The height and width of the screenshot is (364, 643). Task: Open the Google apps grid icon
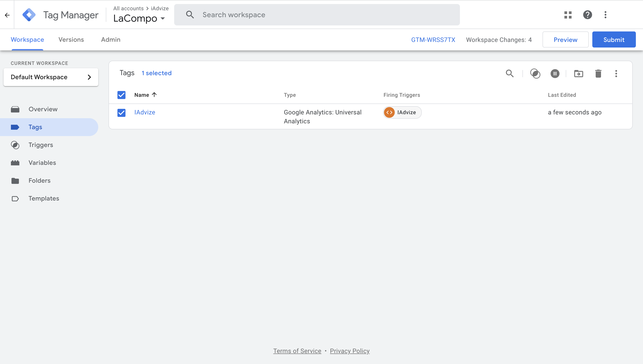pyautogui.click(x=568, y=15)
